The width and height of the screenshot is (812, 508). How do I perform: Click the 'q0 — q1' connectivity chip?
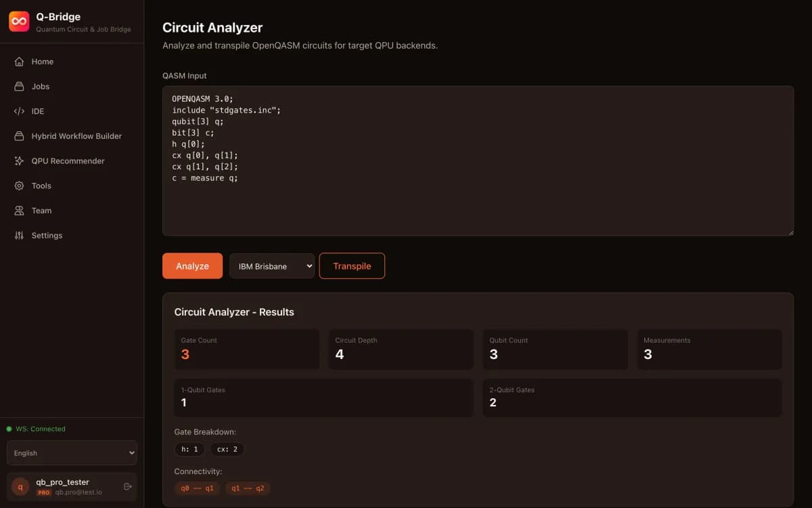click(x=197, y=488)
